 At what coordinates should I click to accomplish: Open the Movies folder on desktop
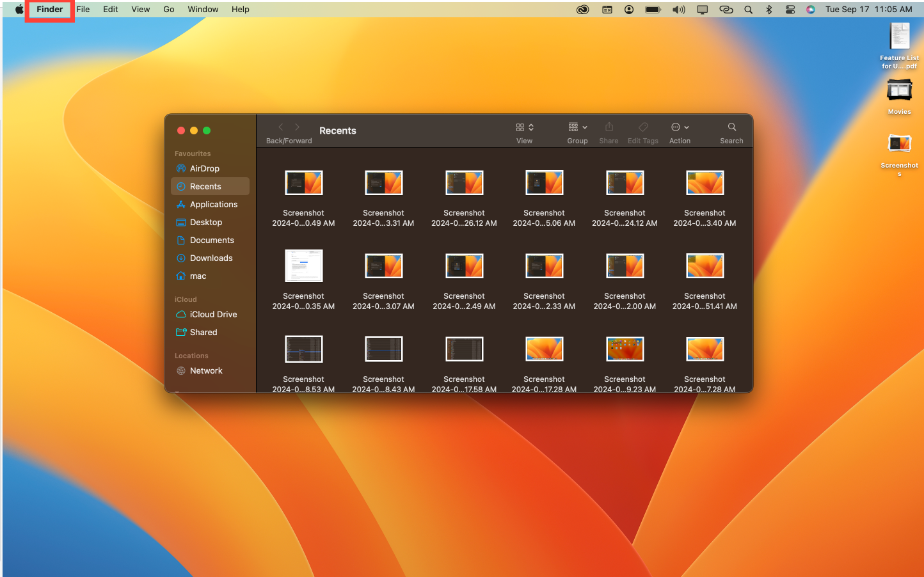pyautogui.click(x=899, y=91)
